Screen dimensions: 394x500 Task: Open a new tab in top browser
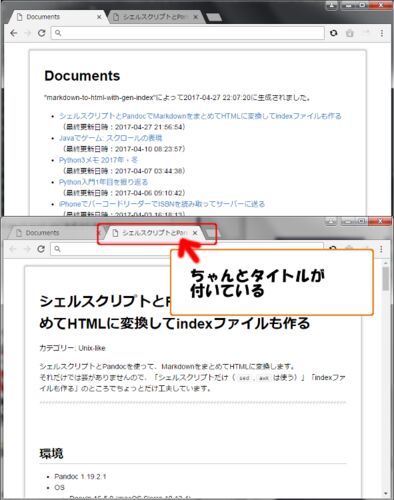click(x=214, y=17)
